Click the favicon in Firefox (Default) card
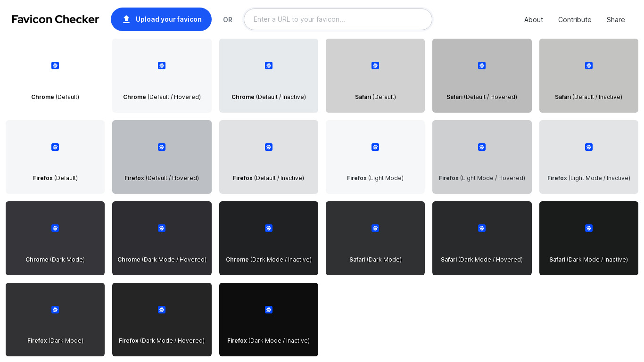This screenshot has height=362, width=644. [x=55, y=147]
